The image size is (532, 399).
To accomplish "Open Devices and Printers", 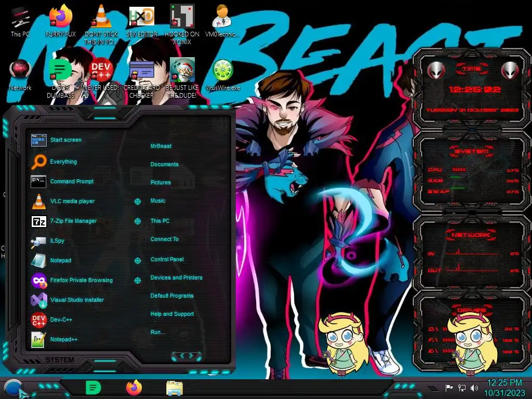I will (176, 277).
